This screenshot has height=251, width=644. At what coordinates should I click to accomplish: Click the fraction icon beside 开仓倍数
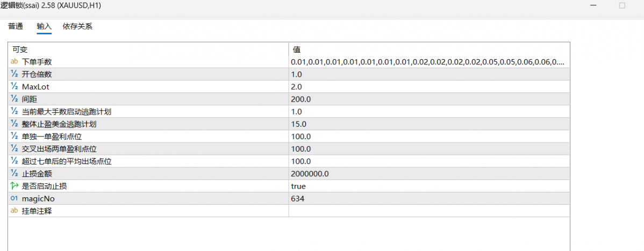(x=14, y=74)
